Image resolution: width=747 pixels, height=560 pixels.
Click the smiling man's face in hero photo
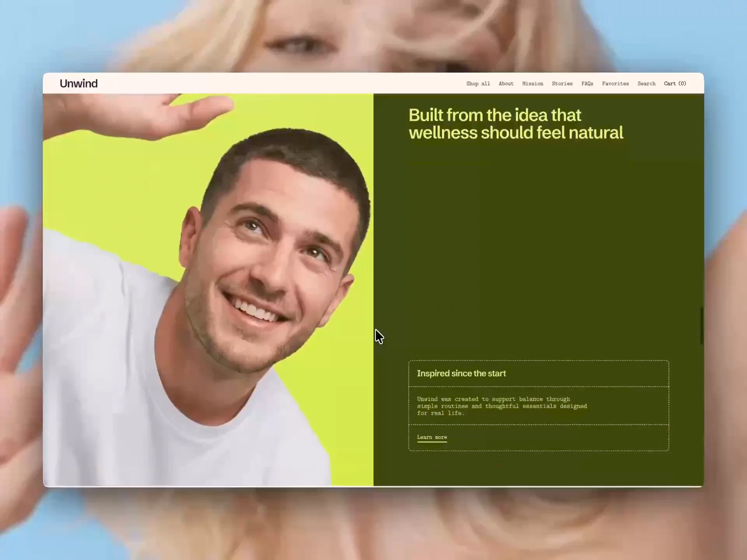pyautogui.click(x=268, y=264)
